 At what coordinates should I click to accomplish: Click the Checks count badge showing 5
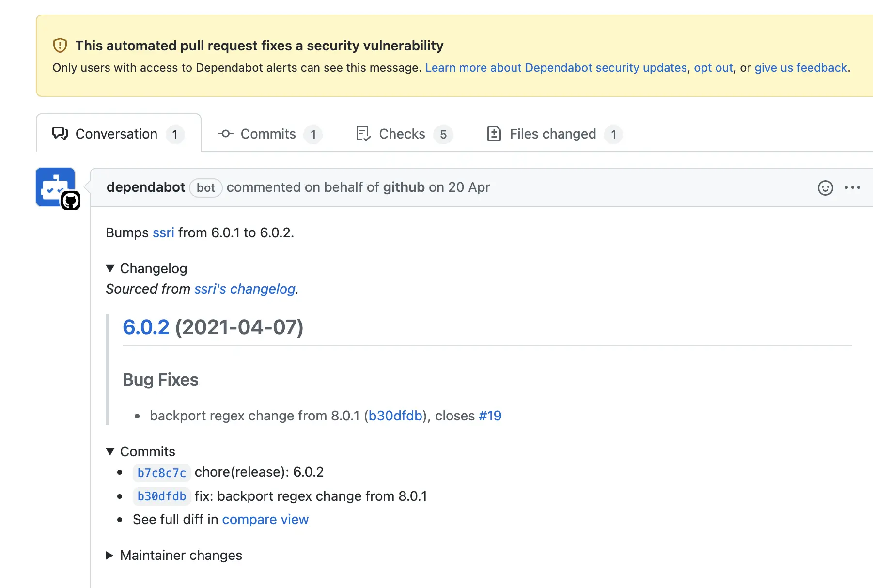(x=443, y=134)
